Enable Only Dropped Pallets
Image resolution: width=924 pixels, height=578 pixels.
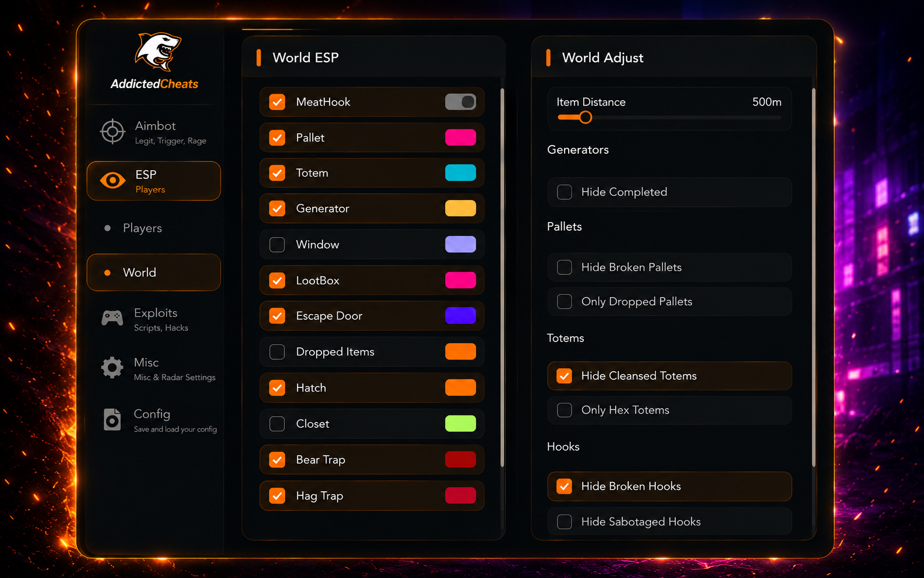(x=565, y=301)
